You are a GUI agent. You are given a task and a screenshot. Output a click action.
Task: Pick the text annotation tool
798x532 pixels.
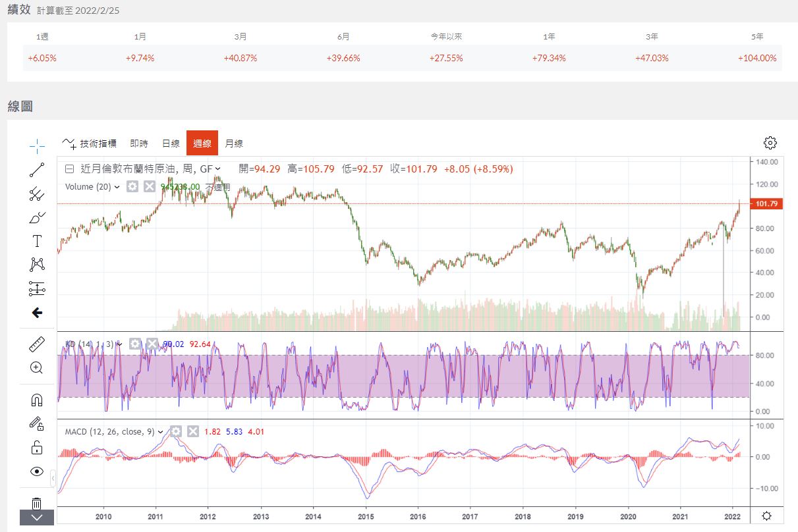tap(37, 241)
